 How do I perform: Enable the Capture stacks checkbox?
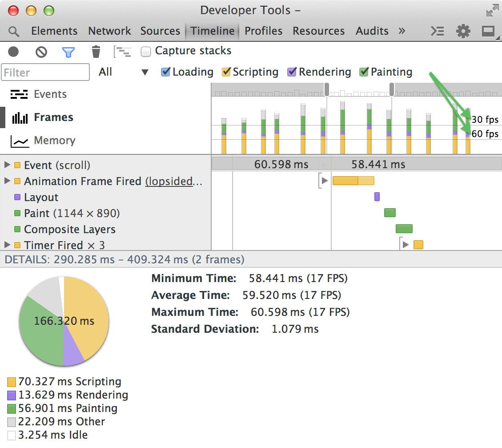pyautogui.click(x=146, y=52)
